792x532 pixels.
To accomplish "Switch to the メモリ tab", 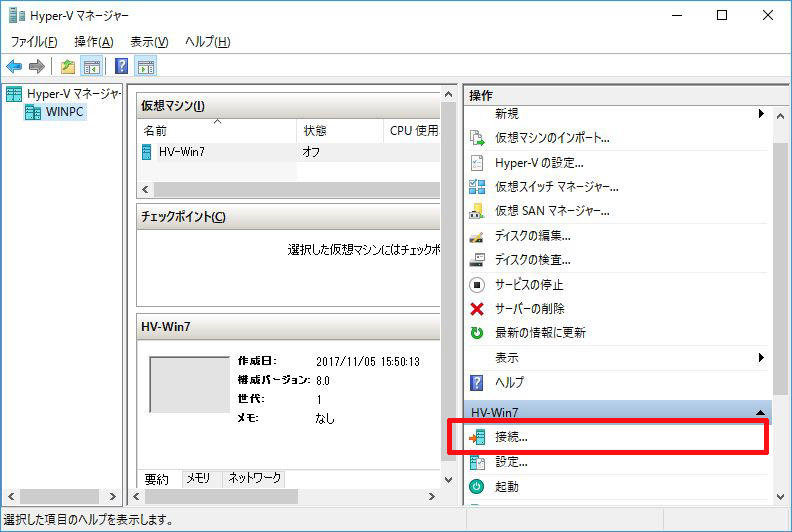I will 198,479.
